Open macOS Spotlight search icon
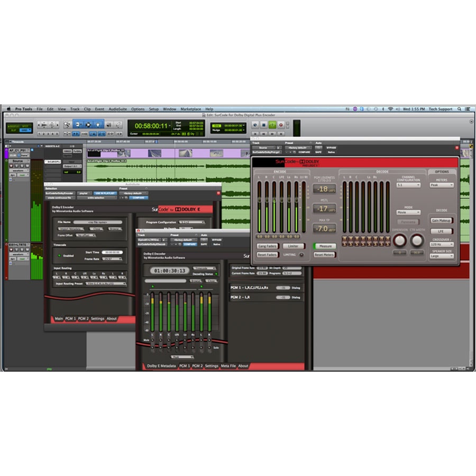 [x=459, y=109]
